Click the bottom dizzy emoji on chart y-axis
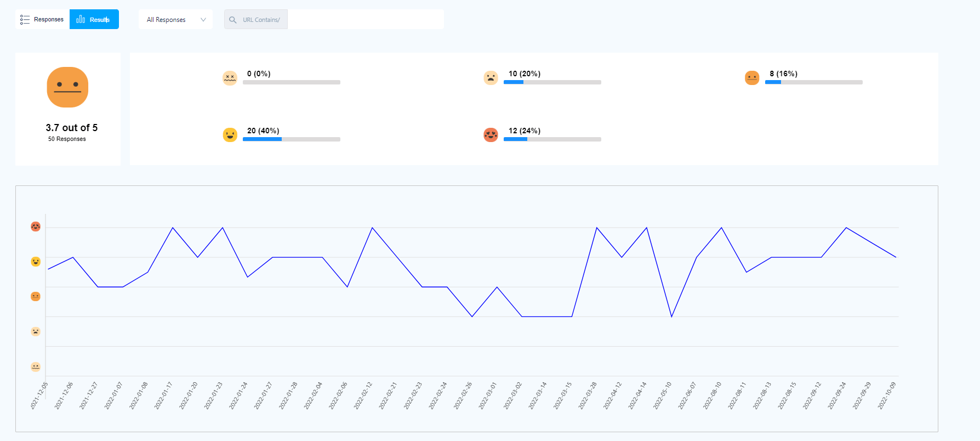 [36, 367]
